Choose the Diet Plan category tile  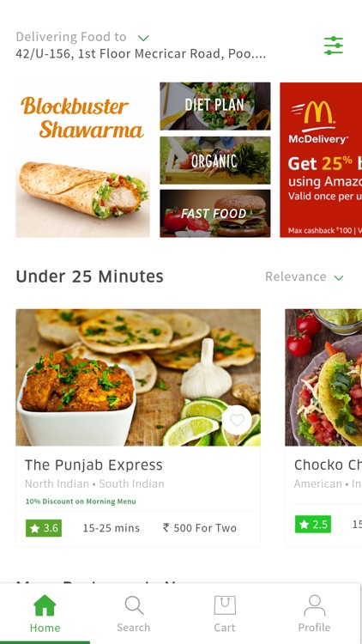coord(215,106)
